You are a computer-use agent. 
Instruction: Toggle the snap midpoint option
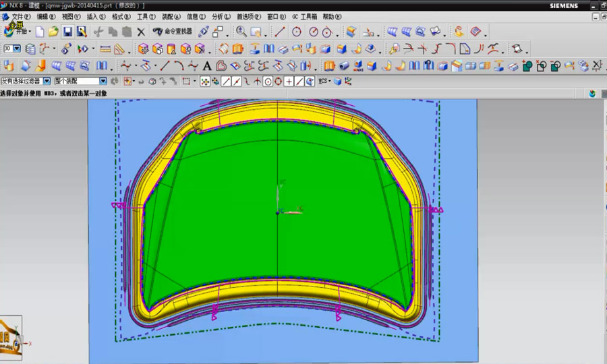click(x=237, y=82)
